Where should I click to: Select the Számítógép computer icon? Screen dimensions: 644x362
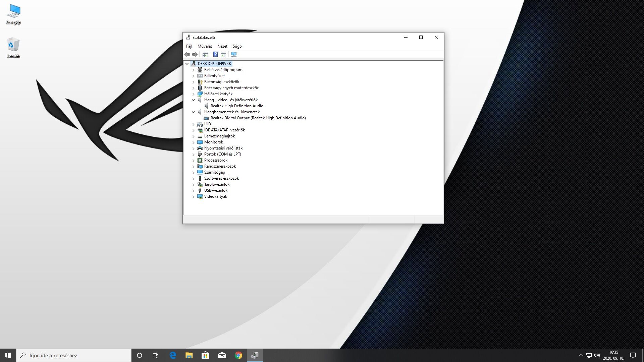pyautogui.click(x=200, y=172)
